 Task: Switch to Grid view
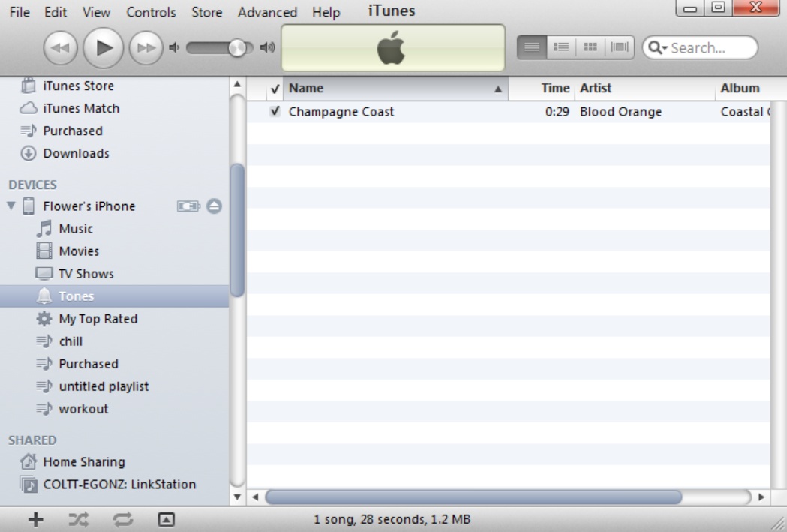click(x=590, y=48)
